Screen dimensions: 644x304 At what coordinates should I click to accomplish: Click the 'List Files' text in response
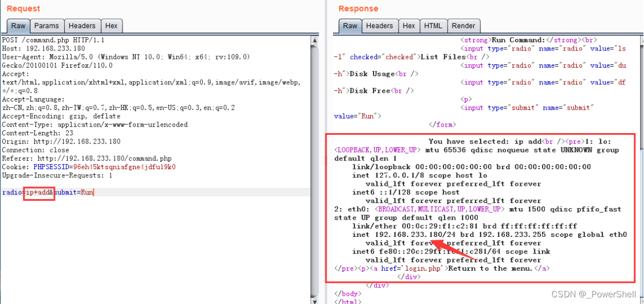pyautogui.click(x=443, y=57)
